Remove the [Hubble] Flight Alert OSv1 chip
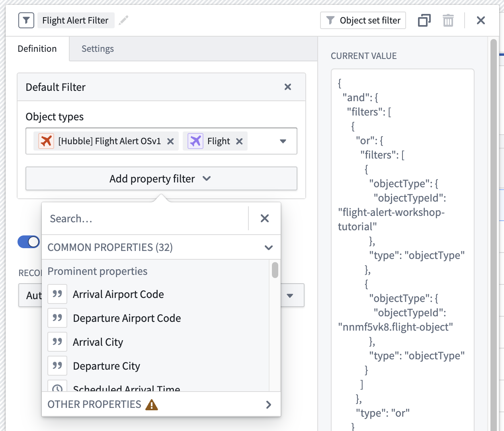The height and width of the screenshot is (431, 504). tap(171, 141)
